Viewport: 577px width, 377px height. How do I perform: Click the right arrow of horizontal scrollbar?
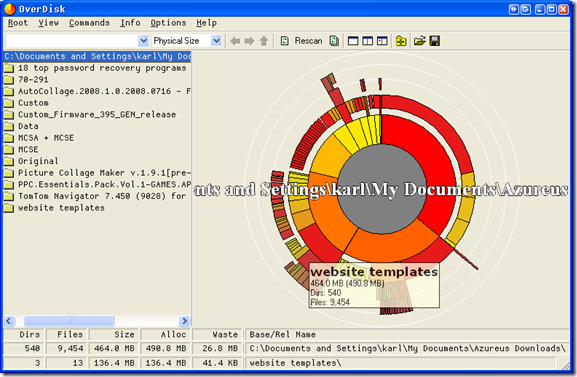pos(185,321)
